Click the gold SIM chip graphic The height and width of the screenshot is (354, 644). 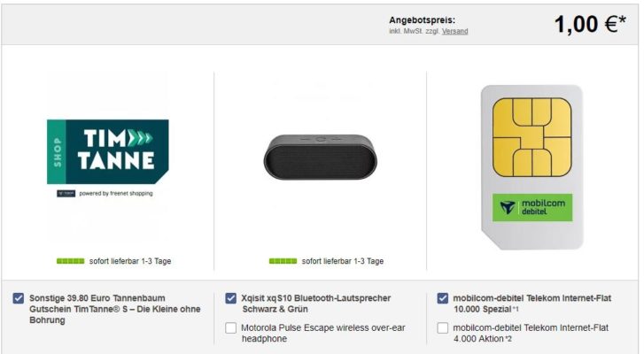[531, 137]
